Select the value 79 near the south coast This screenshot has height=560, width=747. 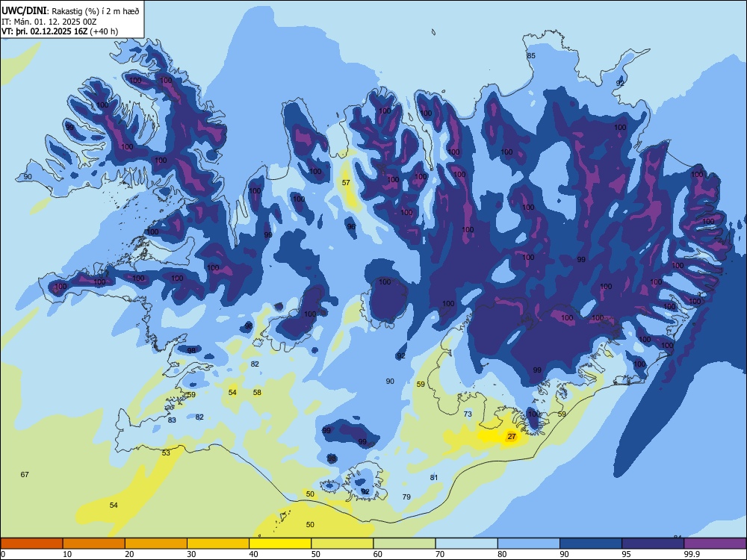point(406,497)
